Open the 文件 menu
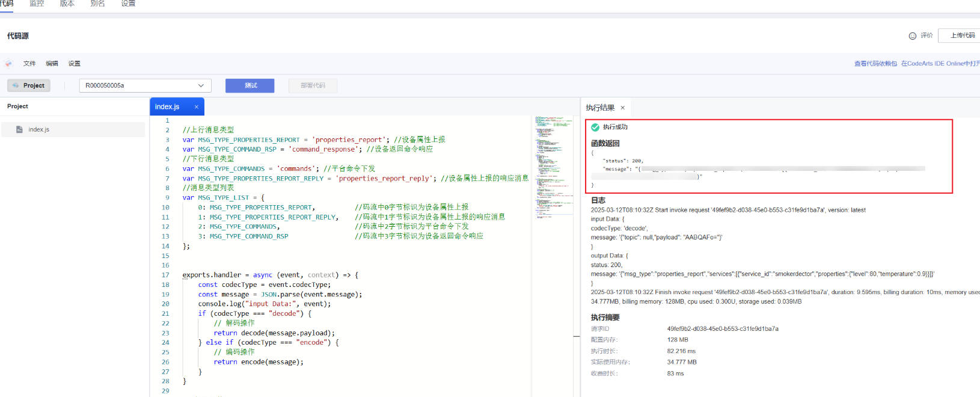Screen dimensions: 980x397 (x=29, y=63)
